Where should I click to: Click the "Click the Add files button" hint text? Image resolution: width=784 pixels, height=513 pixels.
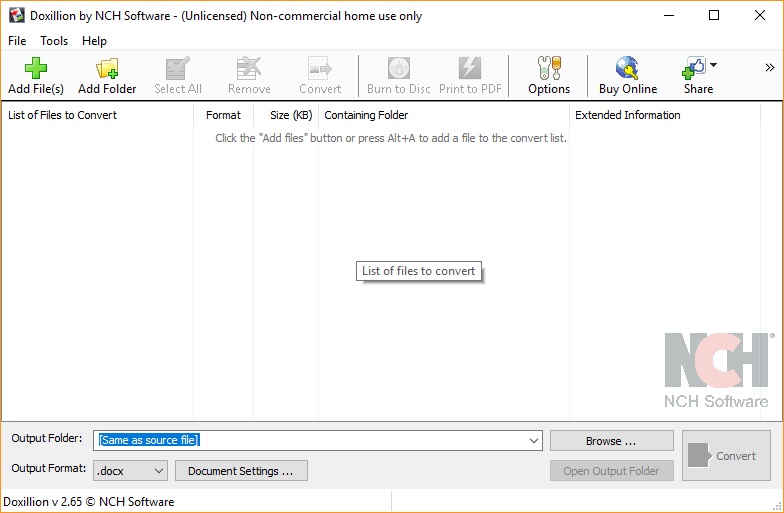pos(390,138)
